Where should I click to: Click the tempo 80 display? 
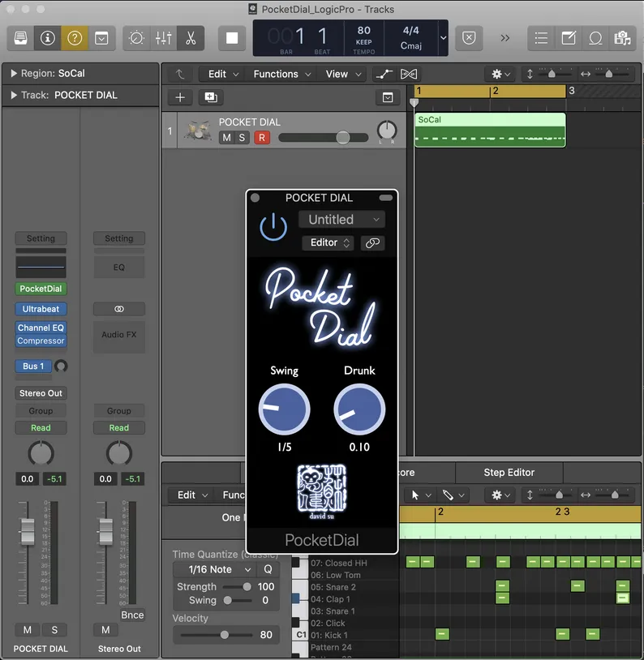coord(364,30)
